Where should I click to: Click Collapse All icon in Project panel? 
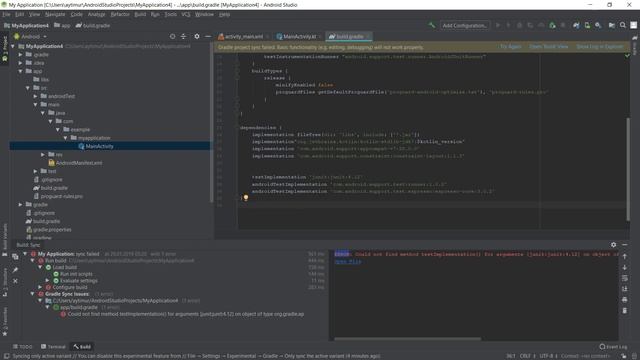click(183, 36)
